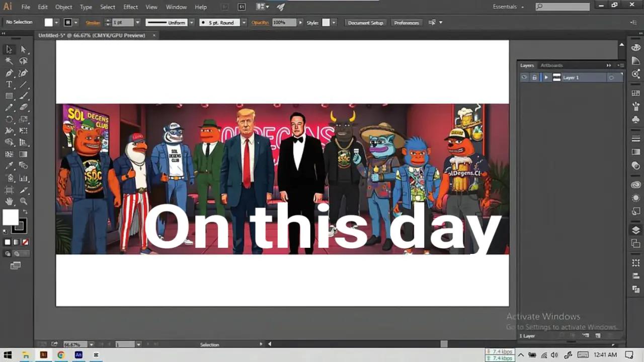Image resolution: width=644 pixels, height=362 pixels.
Task: Set paint mode to Gradient
Action: point(16,242)
